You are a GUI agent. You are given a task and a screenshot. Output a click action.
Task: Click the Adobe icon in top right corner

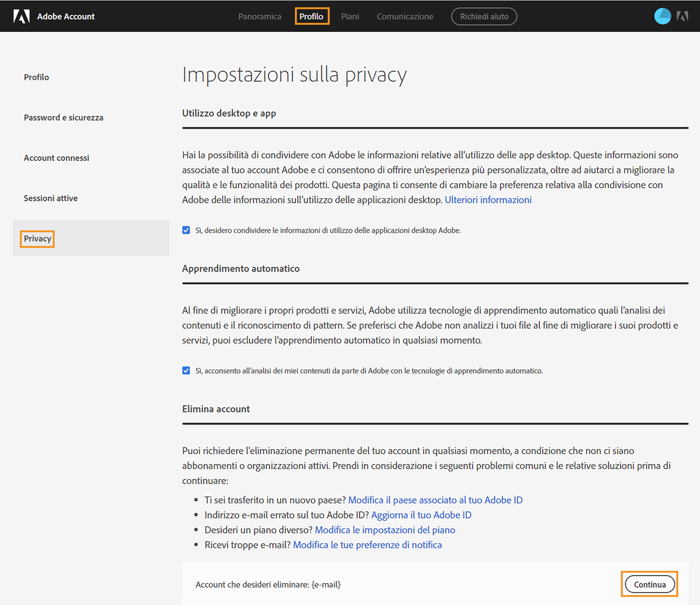point(683,16)
